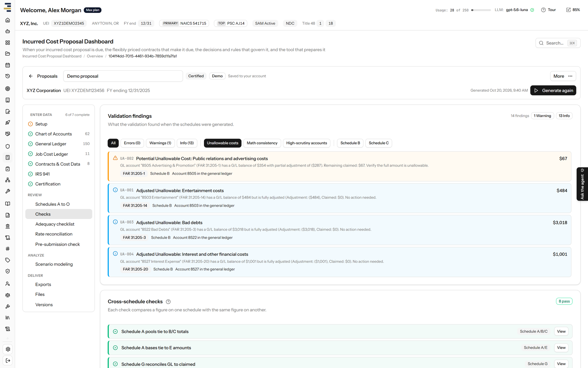Open the home icon in the sidebar
Screen dimensions: 588x368
(x=8, y=20)
